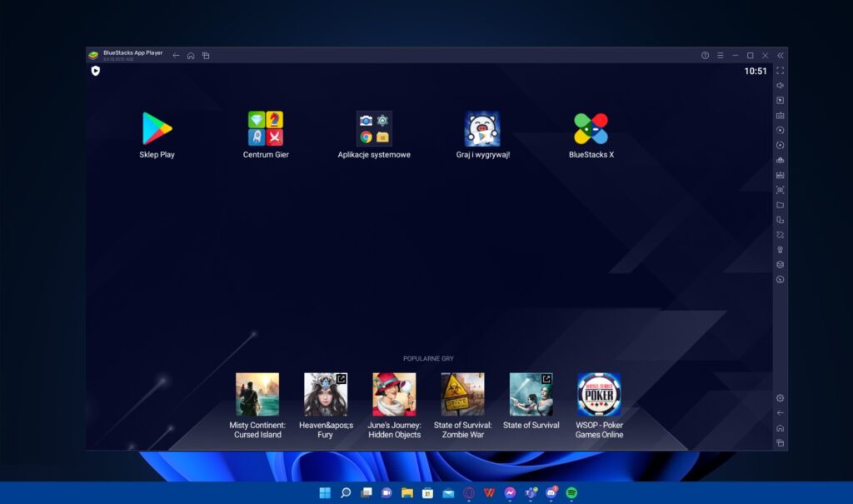Screen dimensions: 853x504
Task: Open keyboard game controls in sidebar
Action: click(780, 116)
